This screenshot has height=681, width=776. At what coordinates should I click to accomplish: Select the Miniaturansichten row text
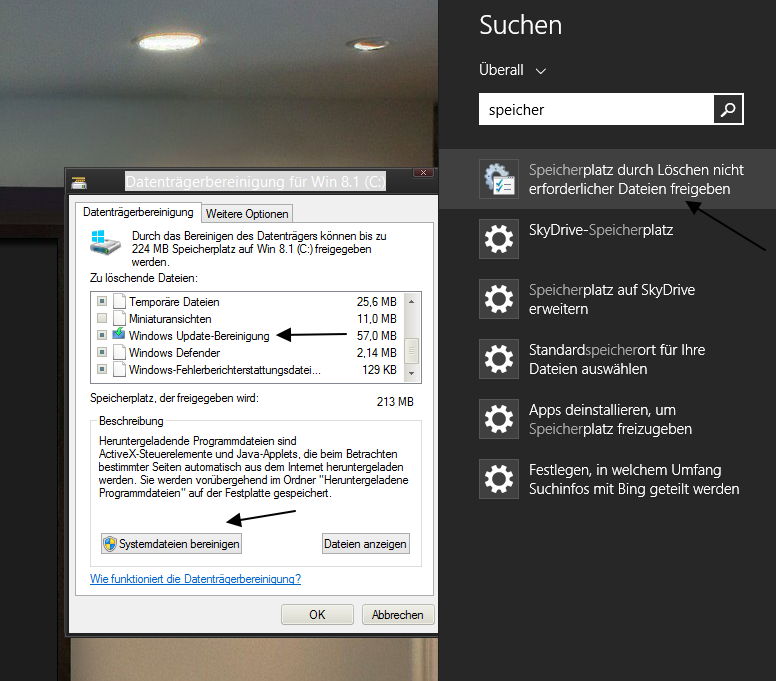click(x=170, y=319)
